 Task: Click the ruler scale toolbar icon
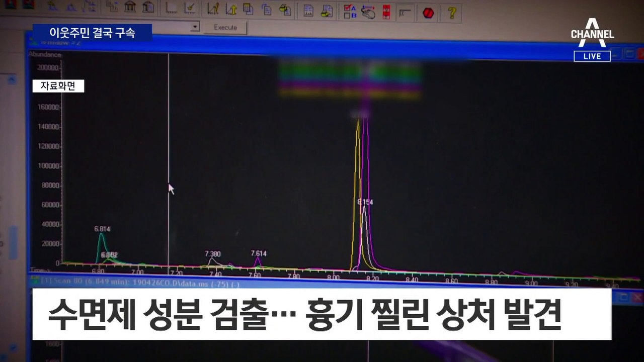(x=404, y=12)
